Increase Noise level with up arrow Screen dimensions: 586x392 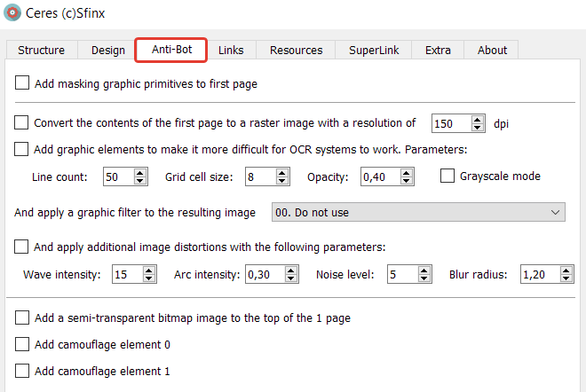tap(424, 270)
